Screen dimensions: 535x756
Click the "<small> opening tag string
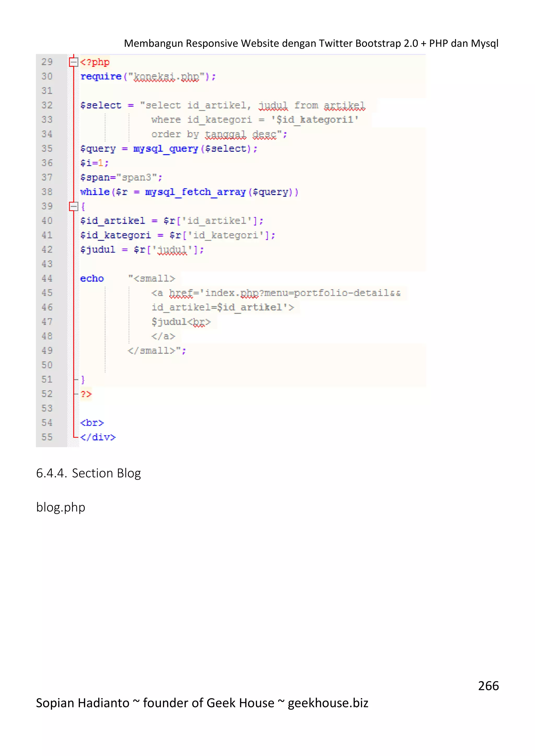click(152, 279)
